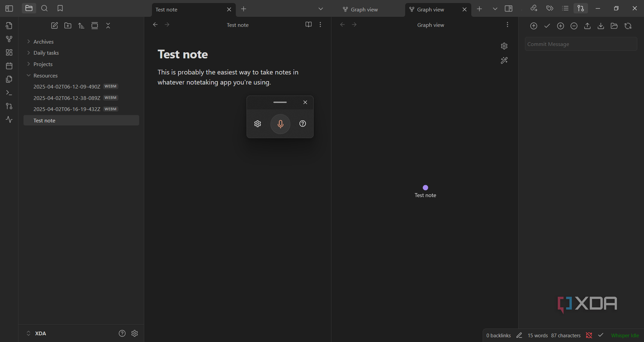Viewport: 644px width, 342px height.
Task: Click the Git commit checkmark icon
Action: pos(547,26)
